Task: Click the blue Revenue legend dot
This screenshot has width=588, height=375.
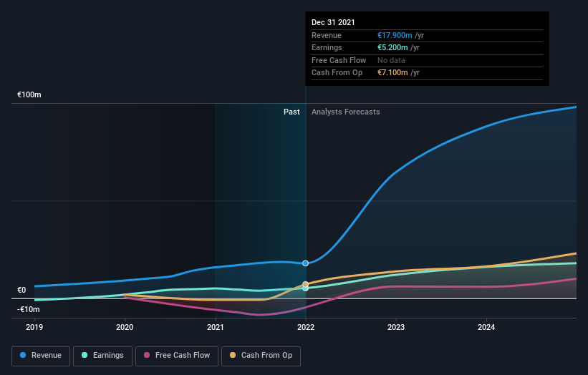Action: (x=23, y=355)
